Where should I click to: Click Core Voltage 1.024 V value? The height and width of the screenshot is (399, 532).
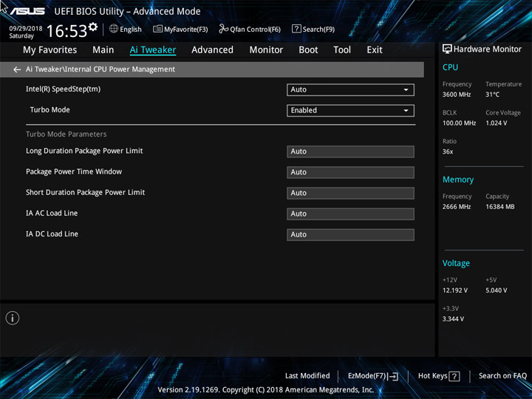click(x=496, y=123)
